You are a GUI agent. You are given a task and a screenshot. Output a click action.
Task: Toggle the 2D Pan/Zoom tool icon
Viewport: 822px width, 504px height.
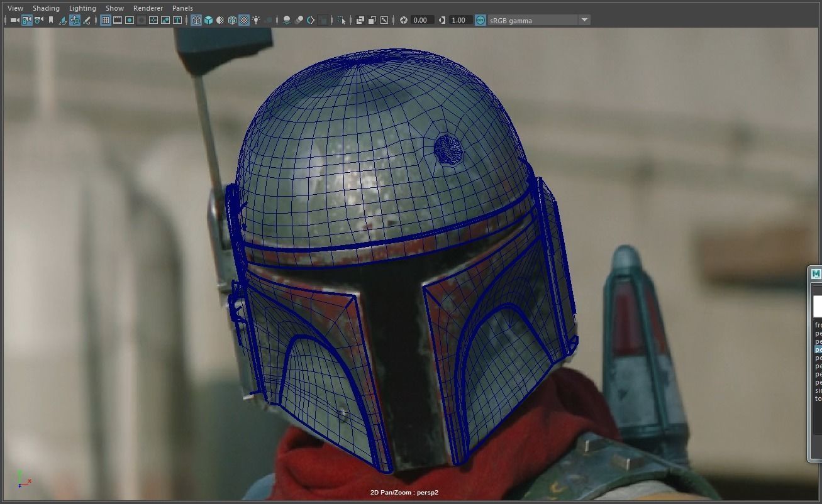[x=75, y=20]
